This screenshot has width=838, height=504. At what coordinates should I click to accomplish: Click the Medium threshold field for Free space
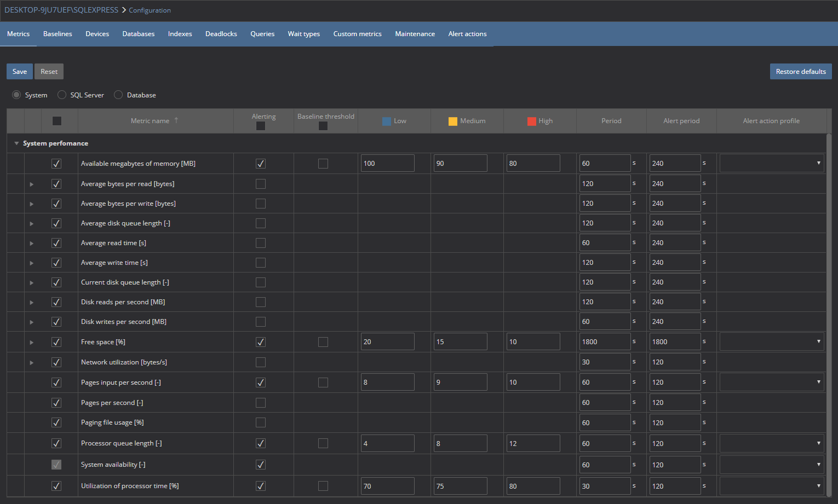(x=460, y=341)
